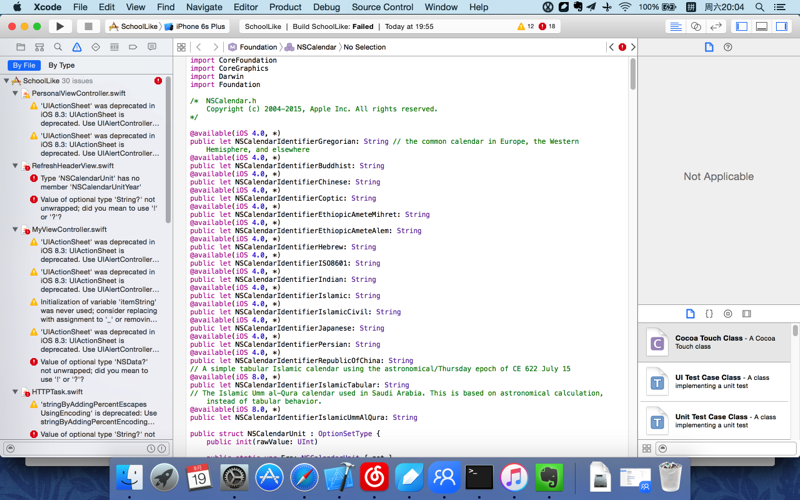The image size is (800, 500).
Task: Go forward in editor history
Action: (215, 47)
